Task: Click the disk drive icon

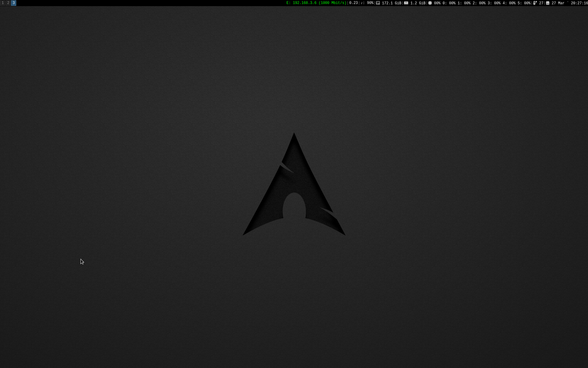Action: 378,3
